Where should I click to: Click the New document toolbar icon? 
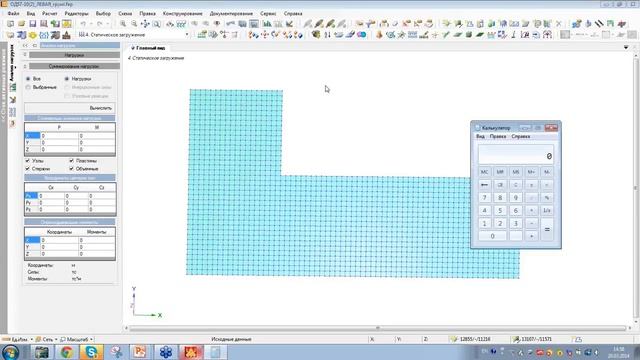pyautogui.click(x=11, y=24)
